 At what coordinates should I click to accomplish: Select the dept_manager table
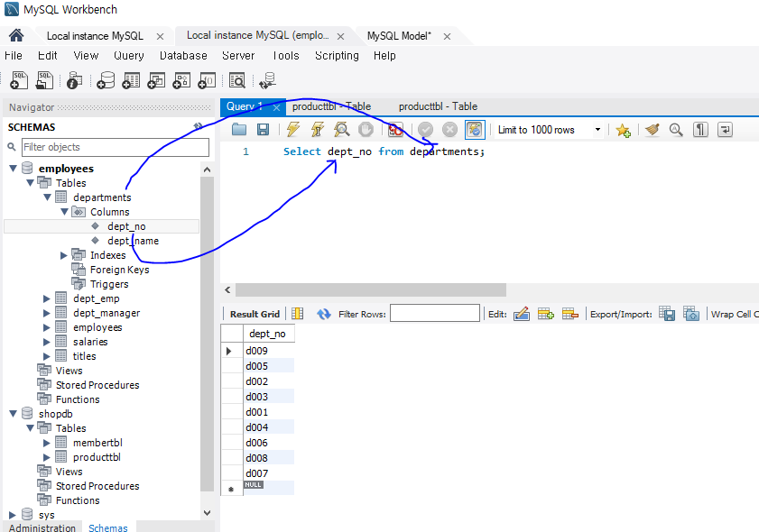(x=106, y=313)
